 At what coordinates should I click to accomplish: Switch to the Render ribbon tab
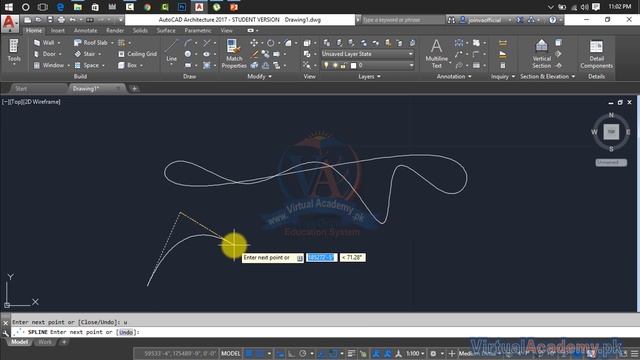[x=115, y=31]
